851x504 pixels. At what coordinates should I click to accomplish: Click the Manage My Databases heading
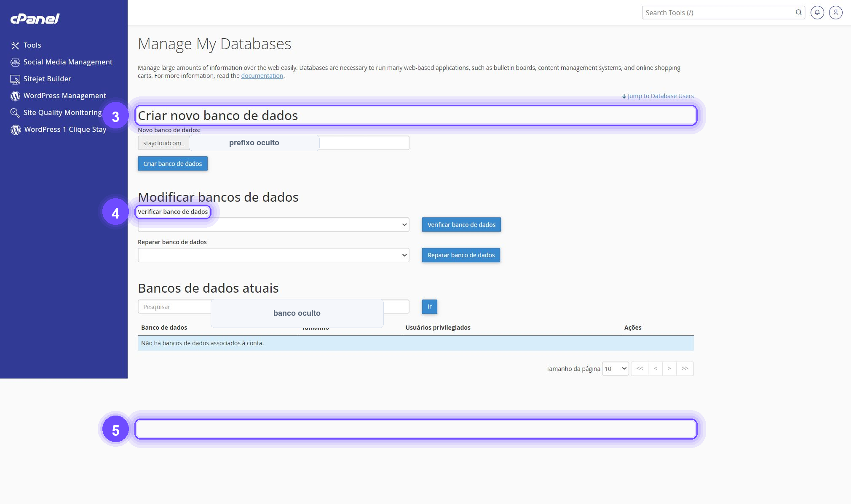[214, 44]
